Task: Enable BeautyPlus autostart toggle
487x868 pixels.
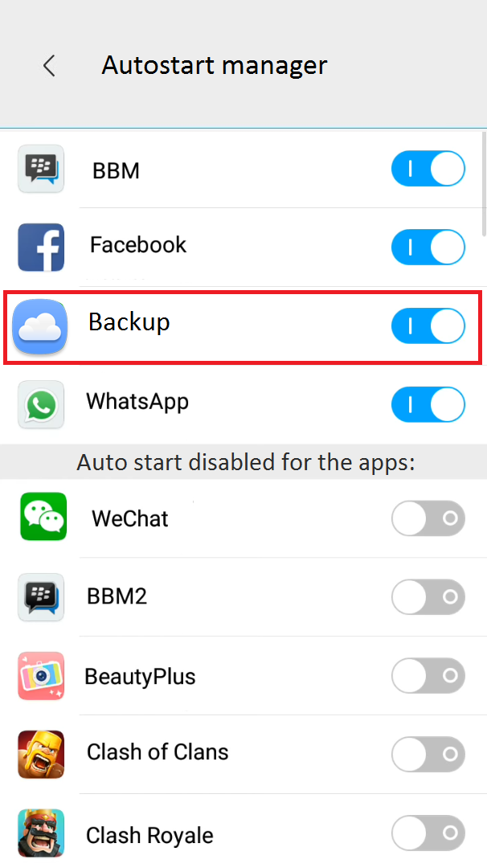Action: (x=428, y=676)
